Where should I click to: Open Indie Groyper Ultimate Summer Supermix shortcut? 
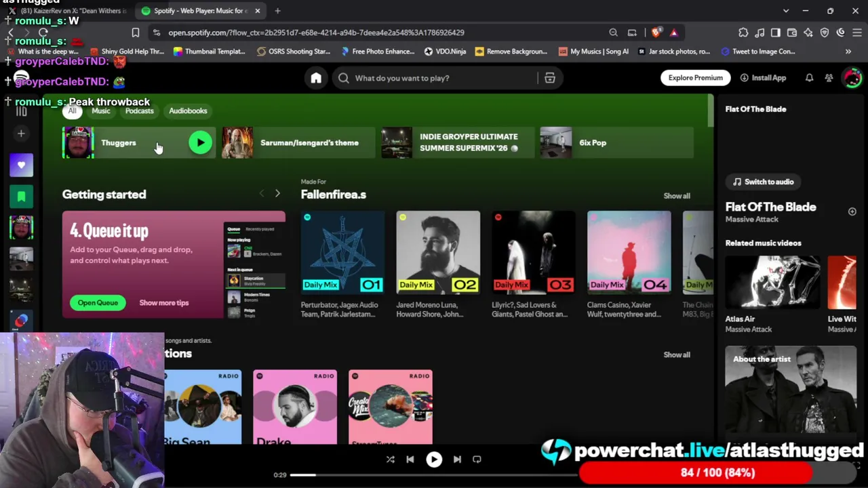[x=457, y=142]
